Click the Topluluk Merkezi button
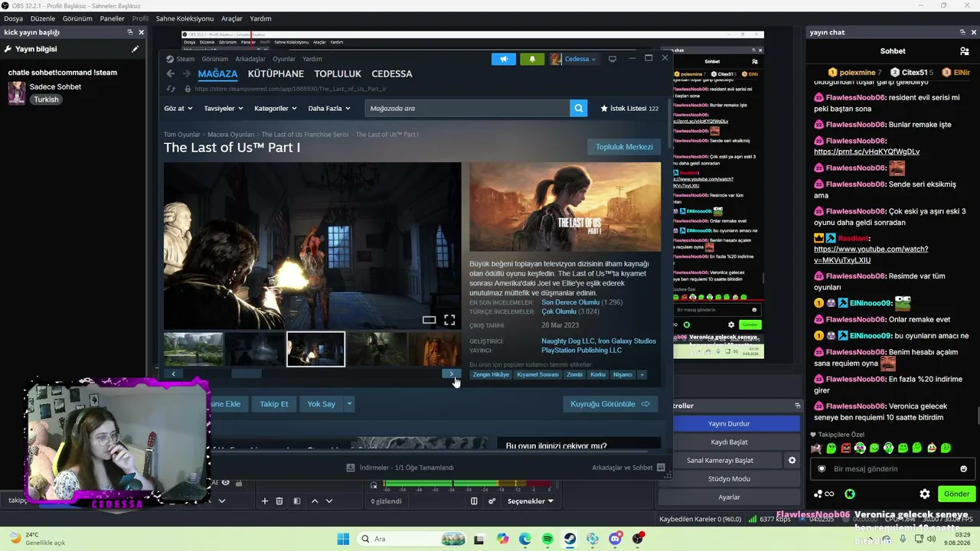 [625, 147]
